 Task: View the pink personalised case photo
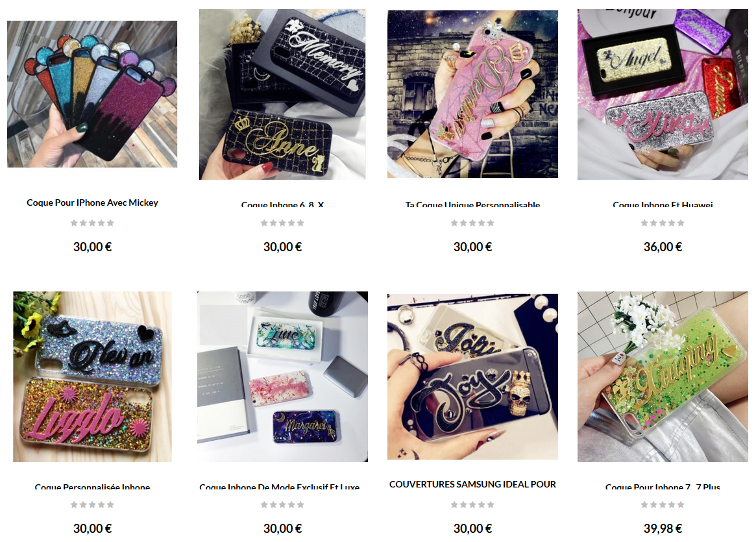[x=472, y=94]
